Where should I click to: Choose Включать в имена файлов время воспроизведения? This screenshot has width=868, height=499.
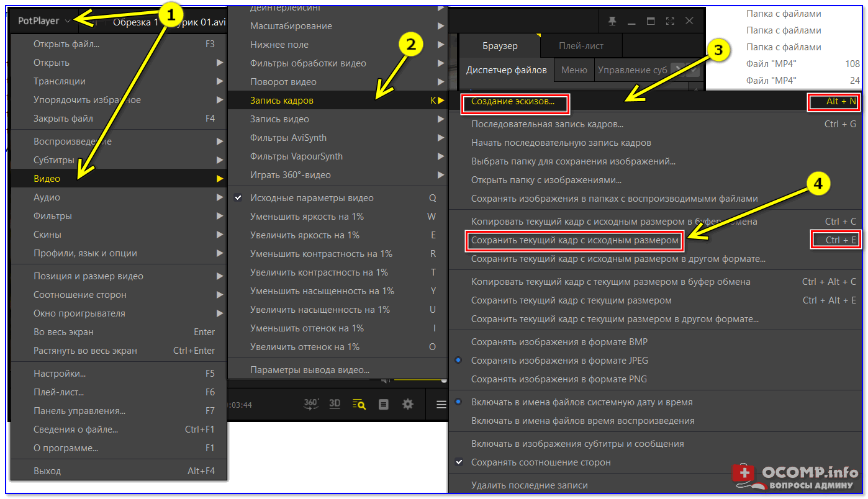click(x=582, y=421)
